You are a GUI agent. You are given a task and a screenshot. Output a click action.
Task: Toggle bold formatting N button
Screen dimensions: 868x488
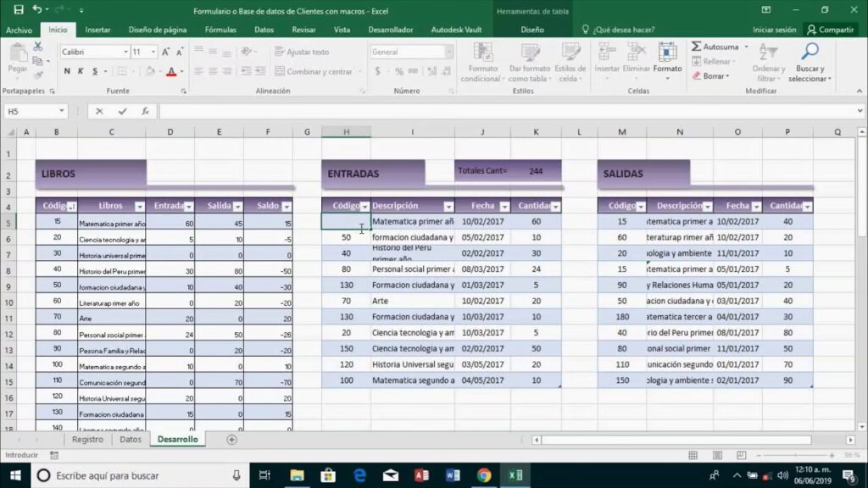67,71
